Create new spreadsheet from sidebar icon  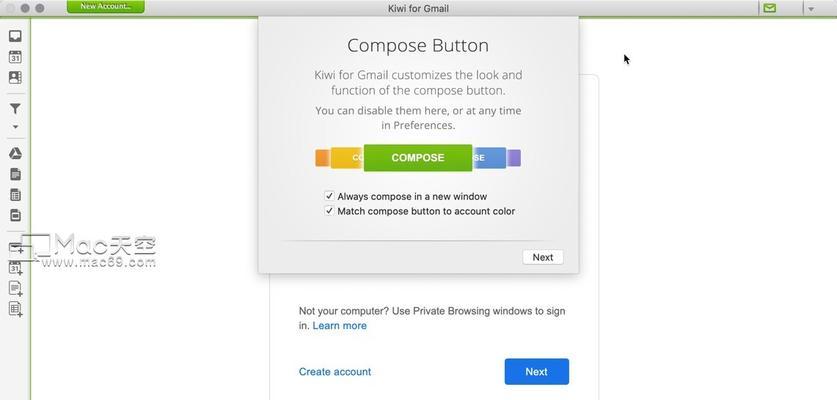[x=15, y=309]
